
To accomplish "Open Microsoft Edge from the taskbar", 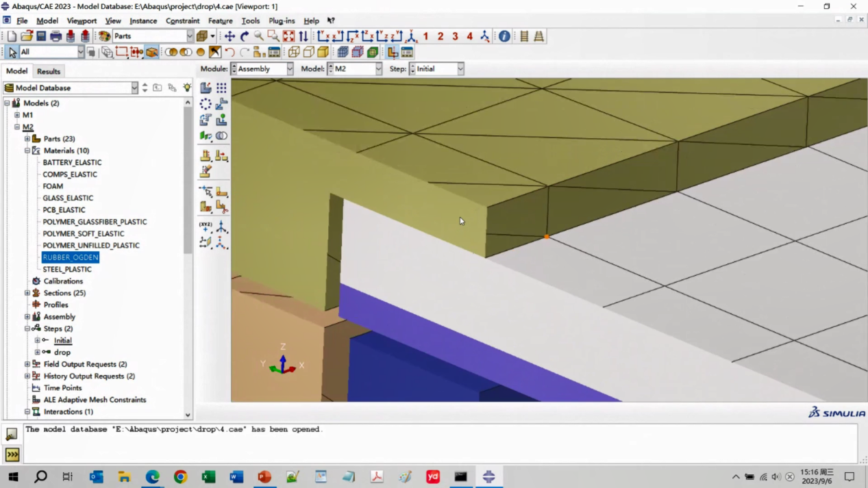I will pyautogui.click(x=152, y=476).
